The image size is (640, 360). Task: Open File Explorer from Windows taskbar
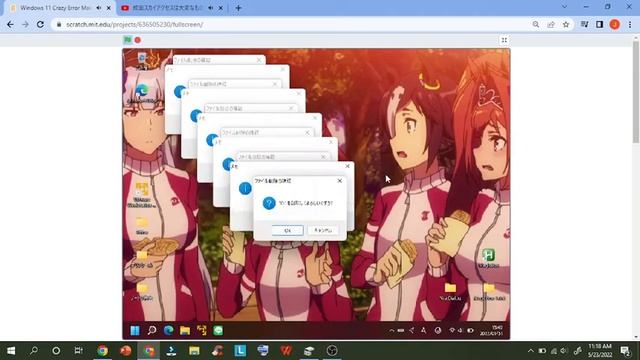tap(194, 351)
